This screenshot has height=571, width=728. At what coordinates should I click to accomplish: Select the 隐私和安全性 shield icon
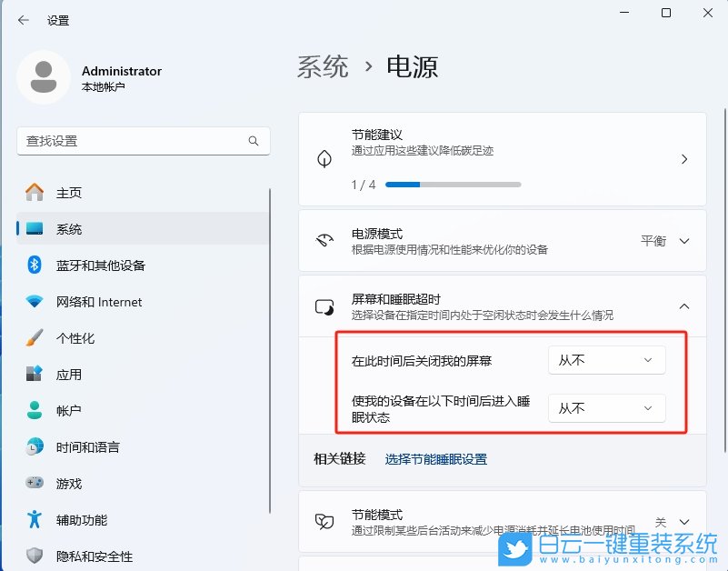pos(33,556)
